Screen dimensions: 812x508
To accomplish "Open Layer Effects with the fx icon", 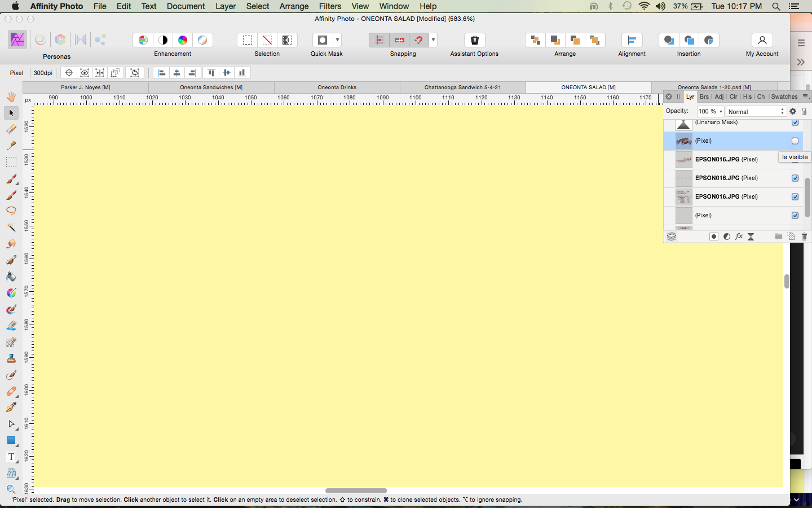I will [x=739, y=237].
